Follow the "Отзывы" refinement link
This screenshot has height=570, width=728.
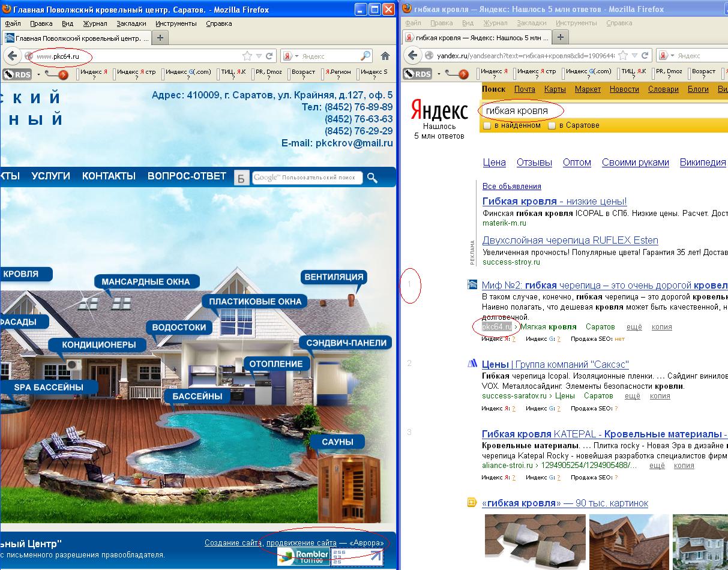(x=534, y=163)
